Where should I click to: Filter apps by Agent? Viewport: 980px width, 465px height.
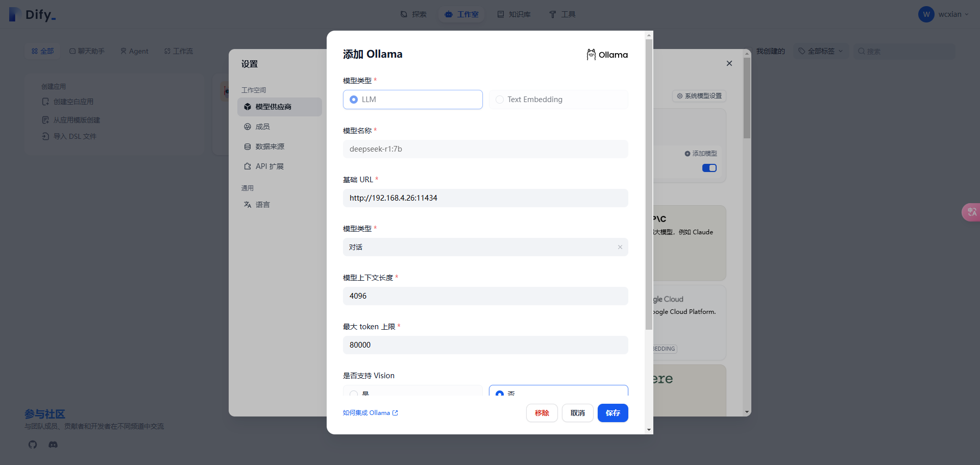[134, 51]
